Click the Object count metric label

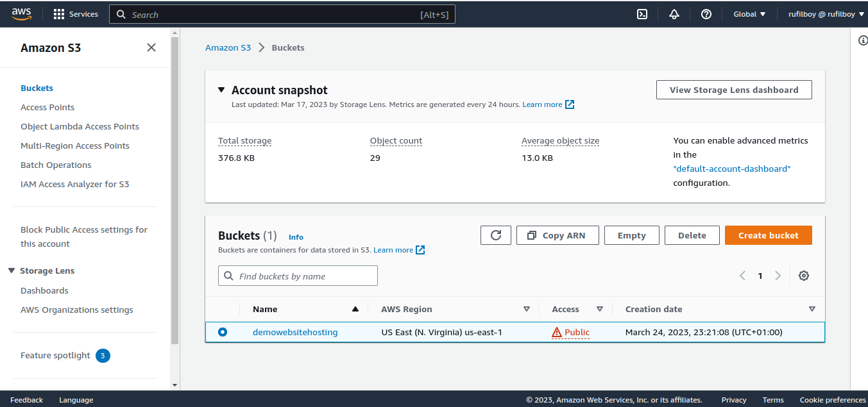click(x=396, y=140)
